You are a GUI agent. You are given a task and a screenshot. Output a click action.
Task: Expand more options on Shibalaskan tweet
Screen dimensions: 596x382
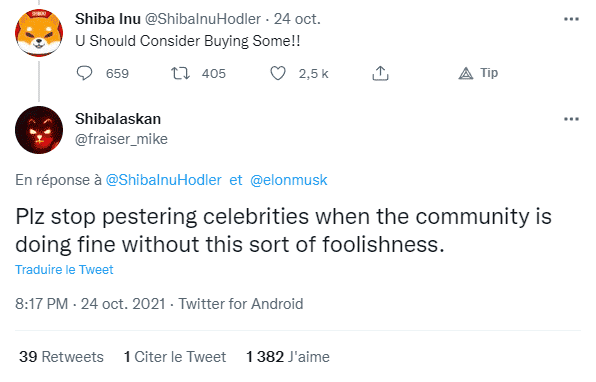pyautogui.click(x=571, y=119)
